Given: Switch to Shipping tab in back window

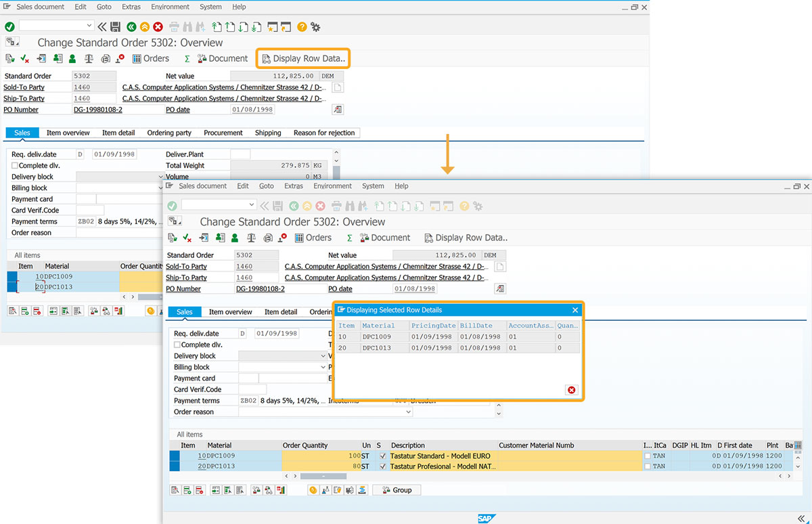Looking at the screenshot, I should tap(268, 133).
